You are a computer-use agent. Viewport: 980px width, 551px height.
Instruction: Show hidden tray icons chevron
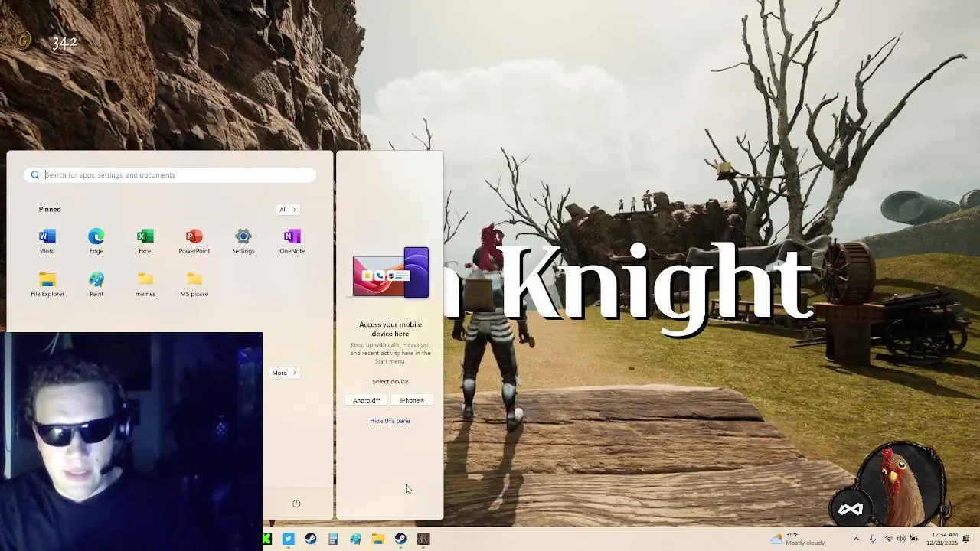[x=856, y=539]
